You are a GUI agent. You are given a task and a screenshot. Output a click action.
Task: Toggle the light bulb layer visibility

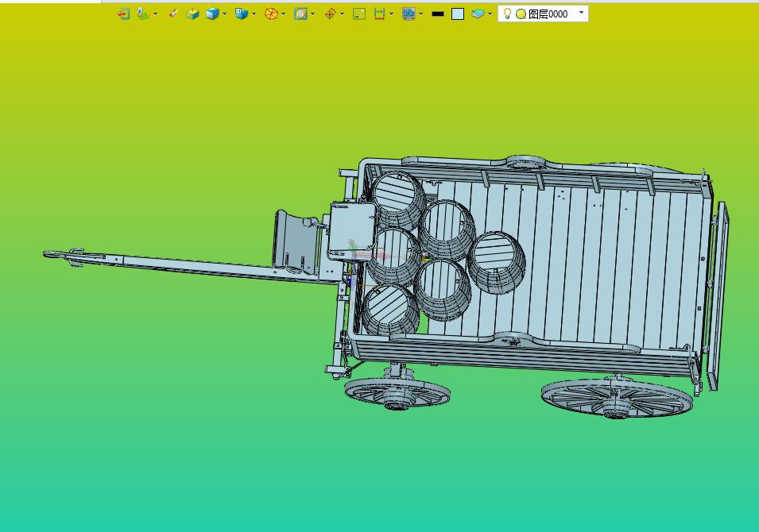coord(507,13)
